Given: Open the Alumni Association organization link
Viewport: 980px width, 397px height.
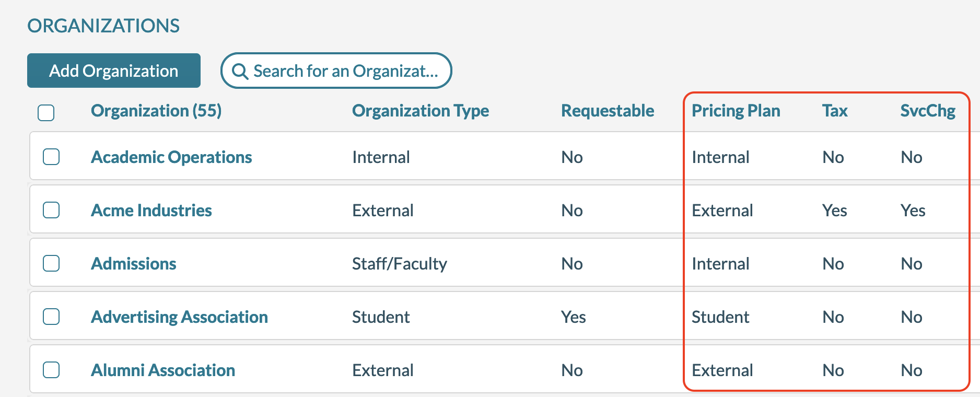Looking at the screenshot, I should [x=163, y=370].
